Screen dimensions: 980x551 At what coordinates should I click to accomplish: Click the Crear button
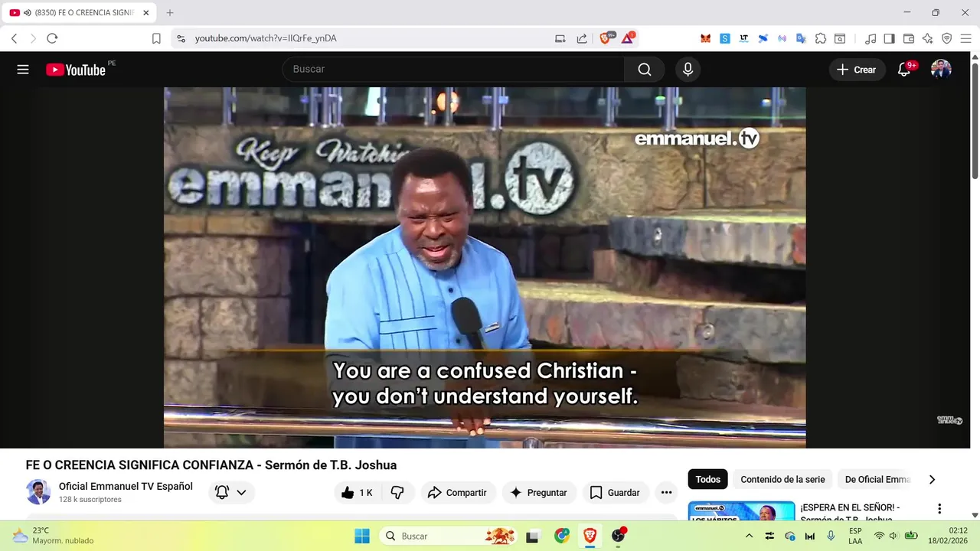click(857, 70)
